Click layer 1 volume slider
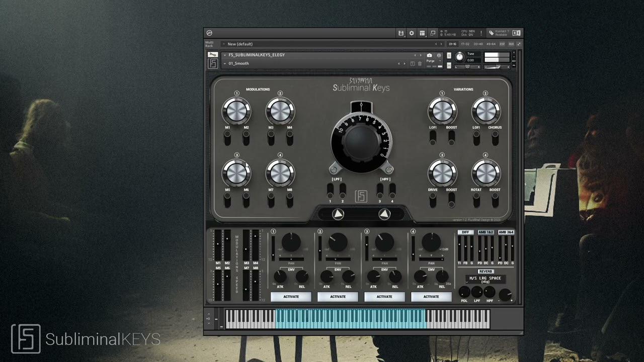644x362 pixels. coord(273,248)
